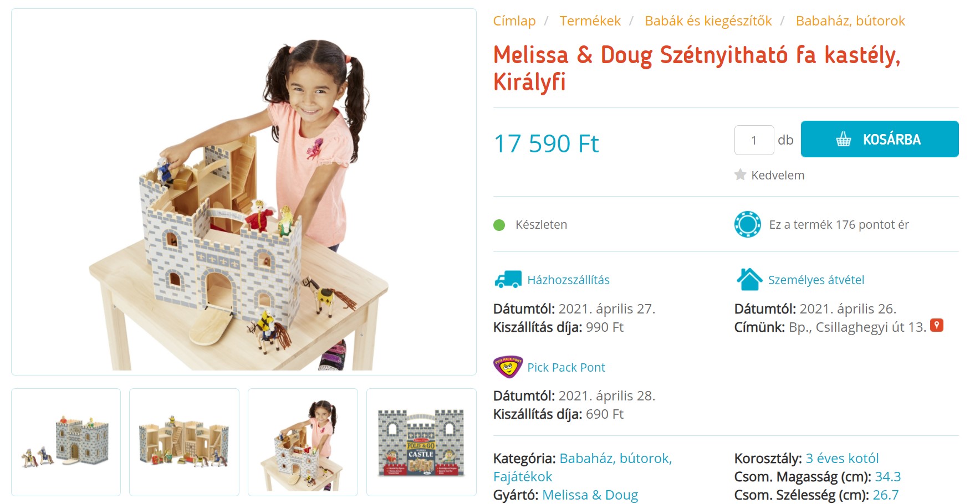Click the basket icon on the KOSÁRBA button
Image resolution: width=980 pixels, height=504 pixels.
click(844, 139)
